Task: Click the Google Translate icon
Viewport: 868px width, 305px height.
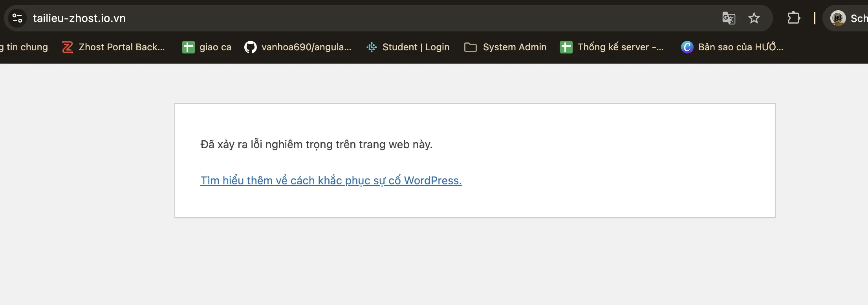Action: 729,18
